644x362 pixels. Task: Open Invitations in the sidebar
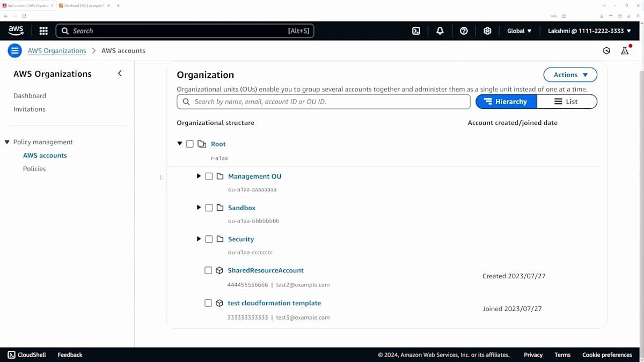(x=29, y=109)
